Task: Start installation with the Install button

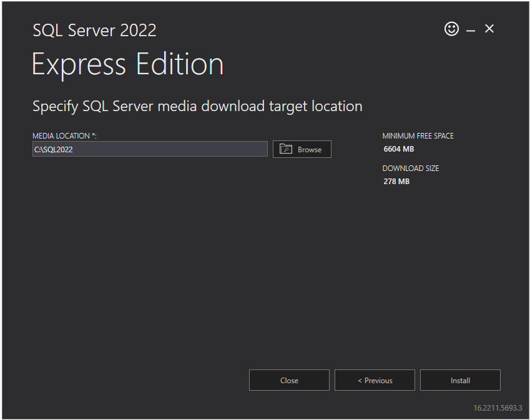Action: [x=460, y=380]
